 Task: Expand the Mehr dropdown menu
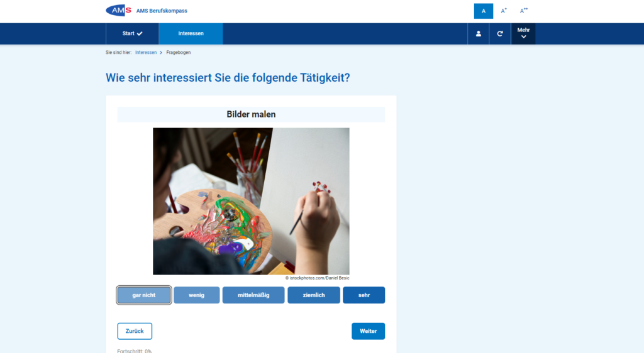click(523, 34)
